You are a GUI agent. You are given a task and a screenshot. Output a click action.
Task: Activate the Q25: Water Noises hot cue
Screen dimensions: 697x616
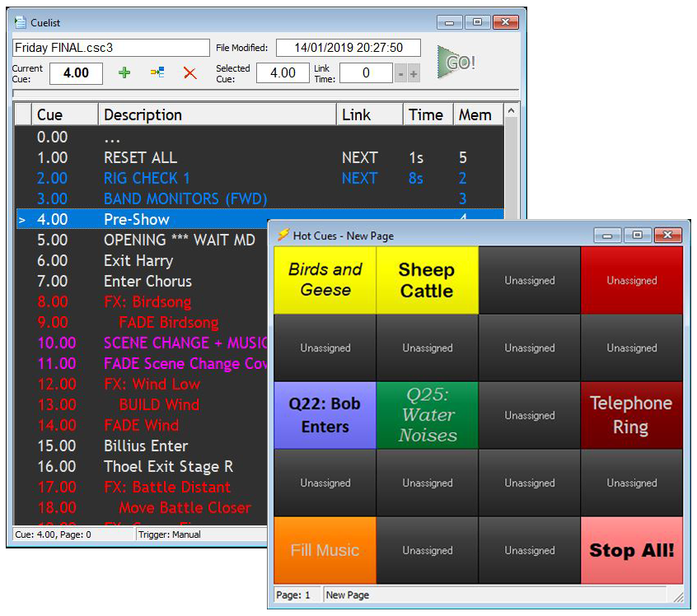pos(427,414)
